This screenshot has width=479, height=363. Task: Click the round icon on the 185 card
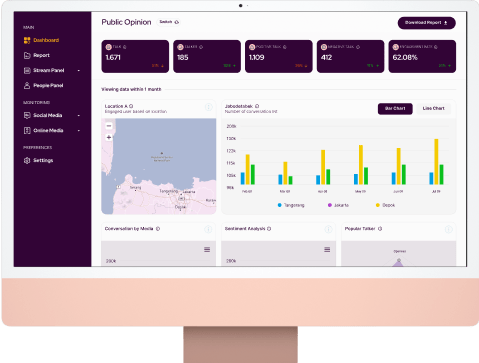[x=180, y=47]
